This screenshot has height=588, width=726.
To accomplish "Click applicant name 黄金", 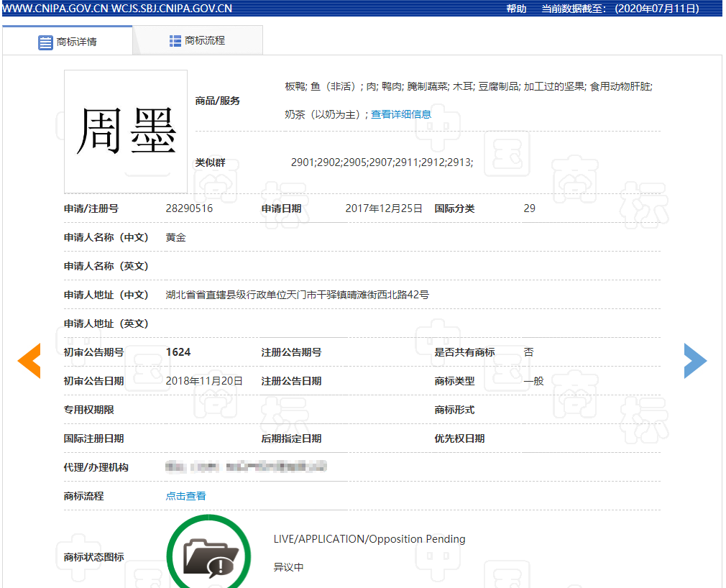I will pyautogui.click(x=176, y=237).
